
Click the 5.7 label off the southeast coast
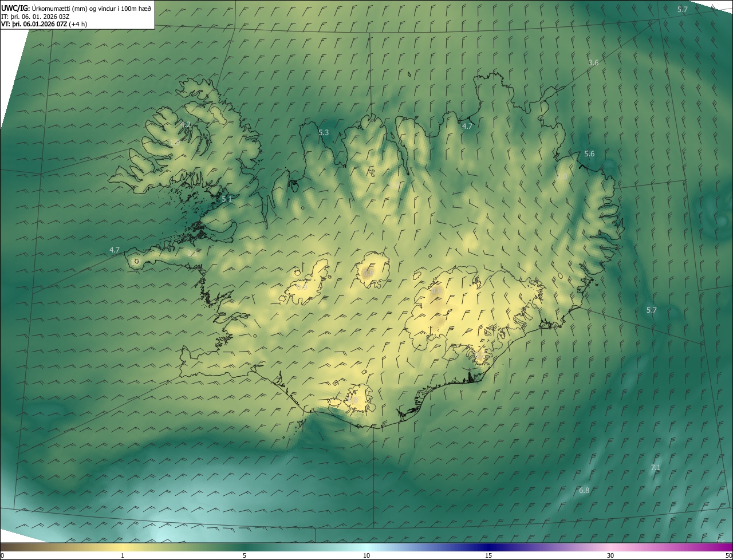tap(651, 310)
